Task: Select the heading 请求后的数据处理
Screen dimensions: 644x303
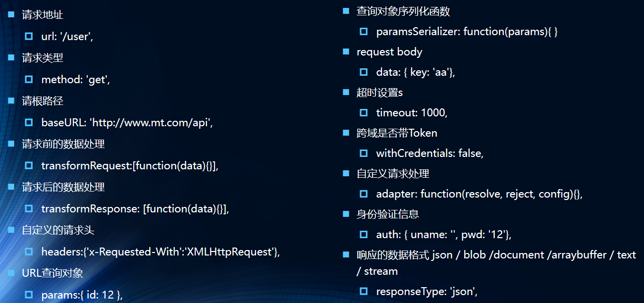Action: [x=63, y=187]
